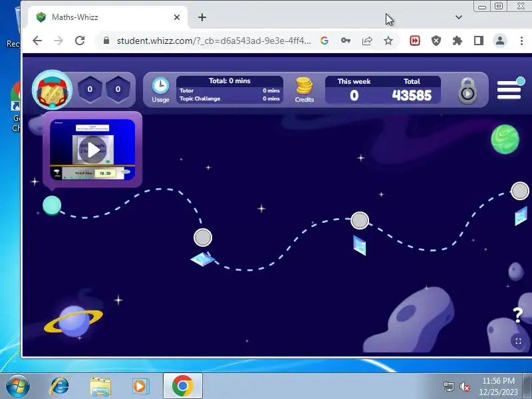This screenshot has height=399, width=532.
Task: Open the Extensions puzzle piece menu
Action: 458,41
